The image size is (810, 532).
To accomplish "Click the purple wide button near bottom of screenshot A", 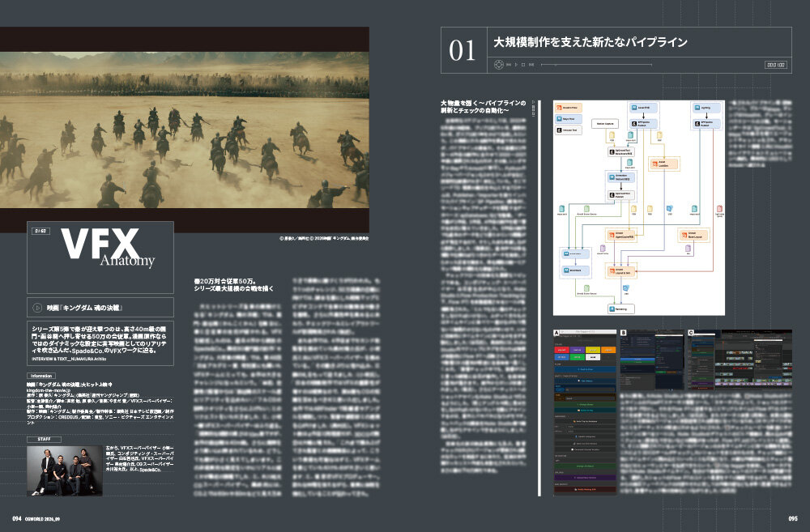I will coord(586,477).
